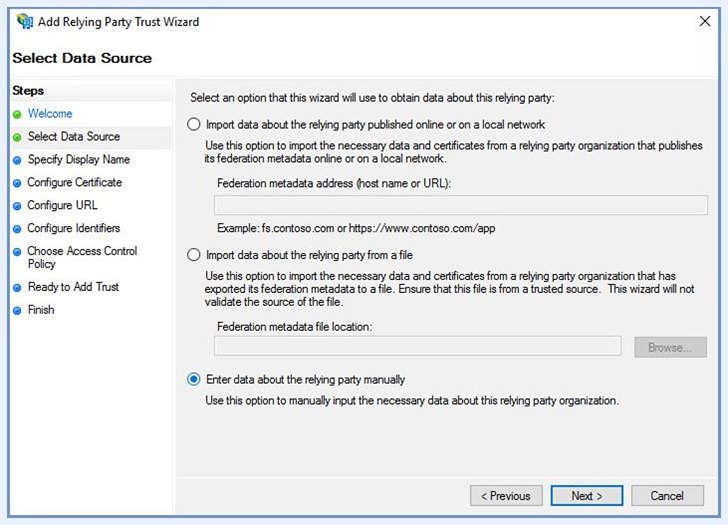Cancel the relying party trust wizard
728x525 pixels.
click(x=667, y=496)
